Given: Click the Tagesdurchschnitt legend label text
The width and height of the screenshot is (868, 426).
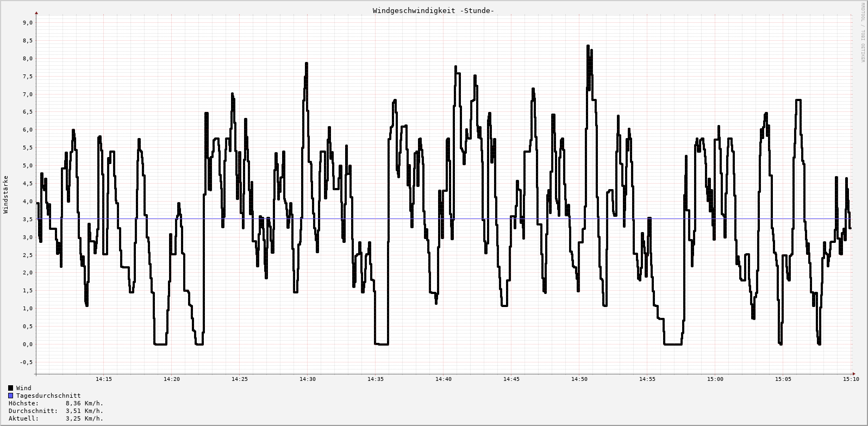Looking at the screenshot, I should (x=48, y=396).
